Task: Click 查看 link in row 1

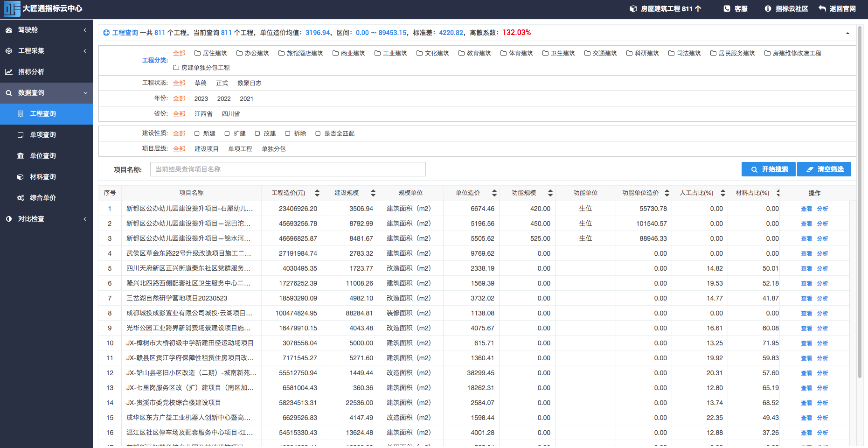Action: coord(806,209)
